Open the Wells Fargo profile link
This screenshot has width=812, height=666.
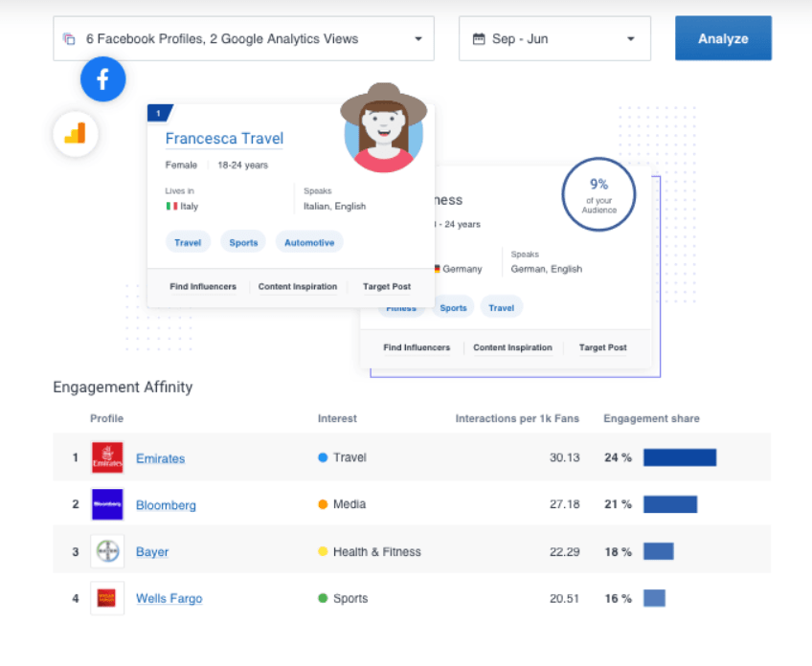tap(169, 598)
